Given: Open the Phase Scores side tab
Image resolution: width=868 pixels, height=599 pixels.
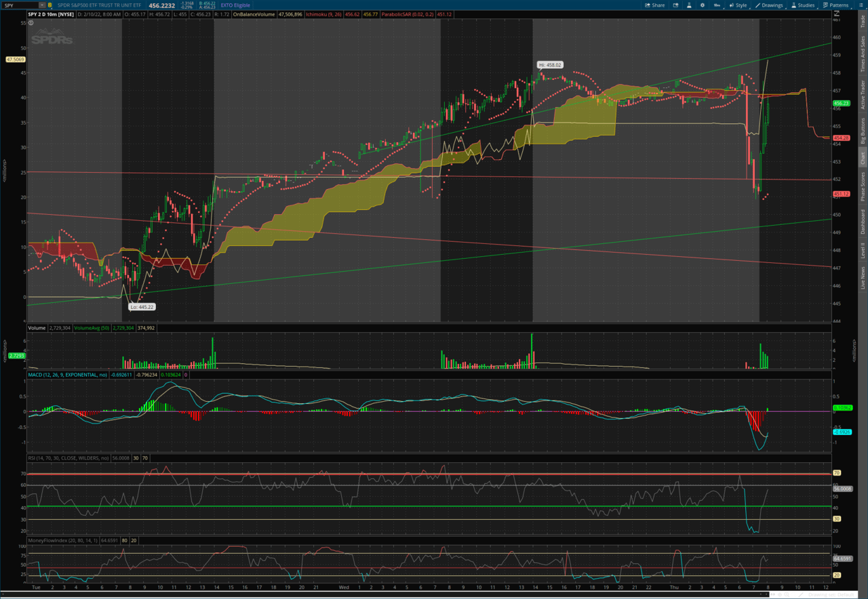Looking at the screenshot, I should [x=863, y=186].
